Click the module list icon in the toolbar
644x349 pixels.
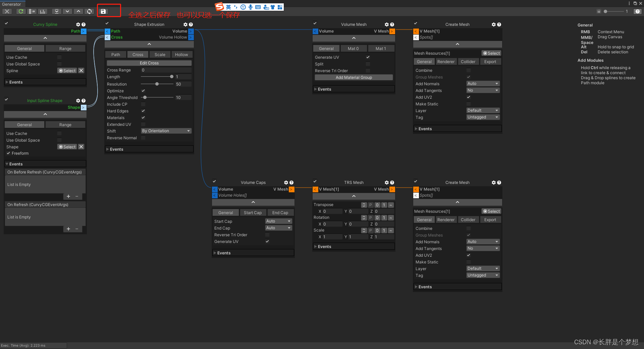point(32,11)
